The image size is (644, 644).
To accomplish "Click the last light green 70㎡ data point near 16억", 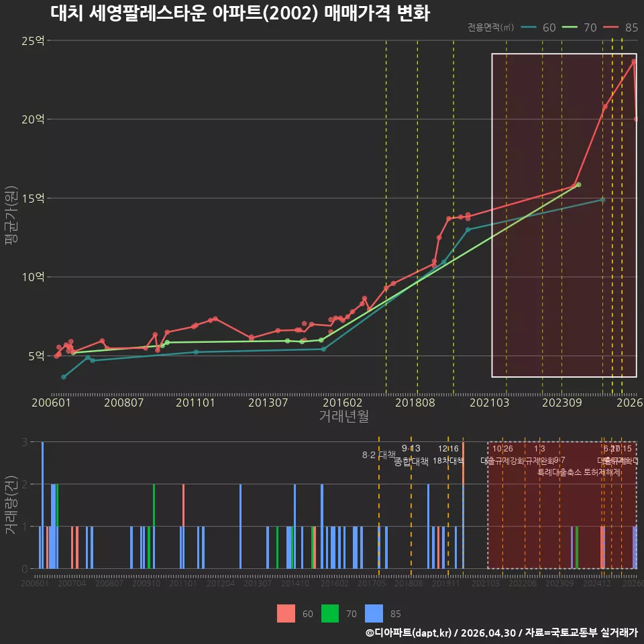I will [578, 185].
